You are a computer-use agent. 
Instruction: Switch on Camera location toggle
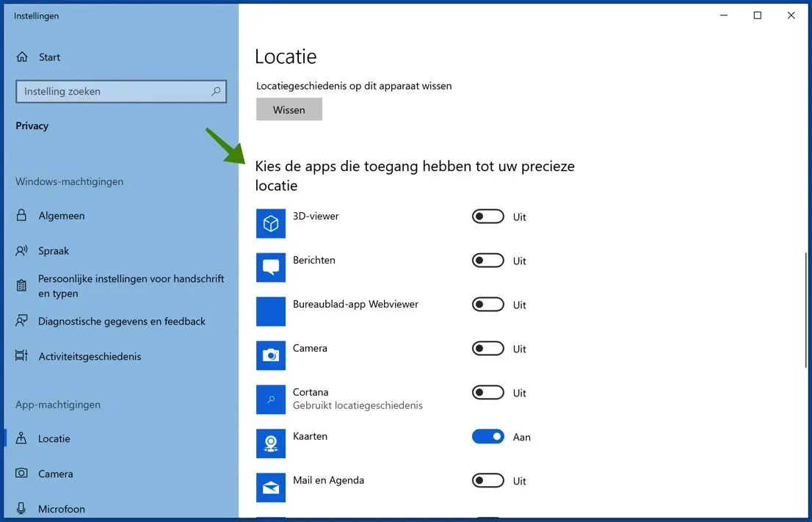(487, 349)
